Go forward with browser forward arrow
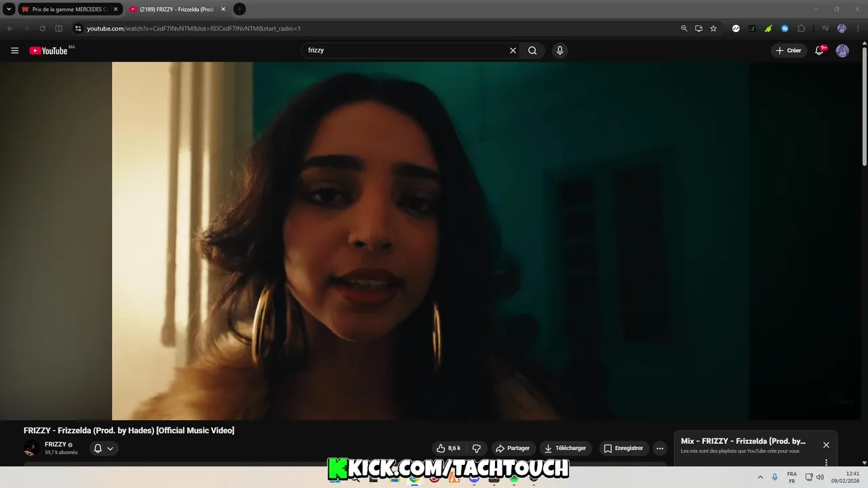 (26, 28)
